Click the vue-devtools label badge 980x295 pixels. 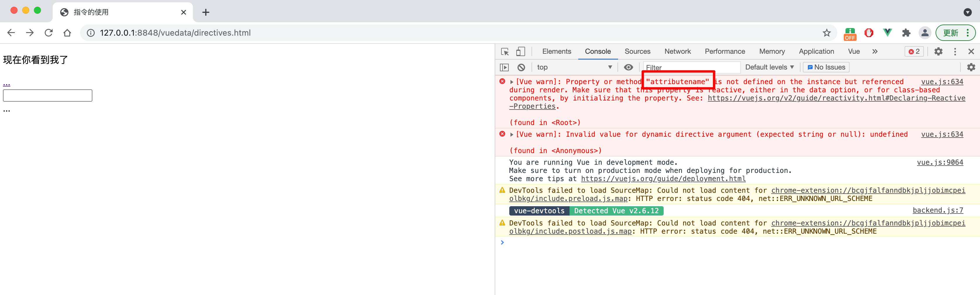[x=539, y=211]
